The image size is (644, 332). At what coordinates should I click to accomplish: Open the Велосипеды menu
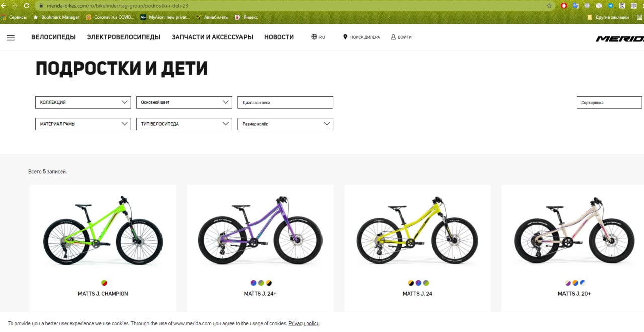pos(53,37)
